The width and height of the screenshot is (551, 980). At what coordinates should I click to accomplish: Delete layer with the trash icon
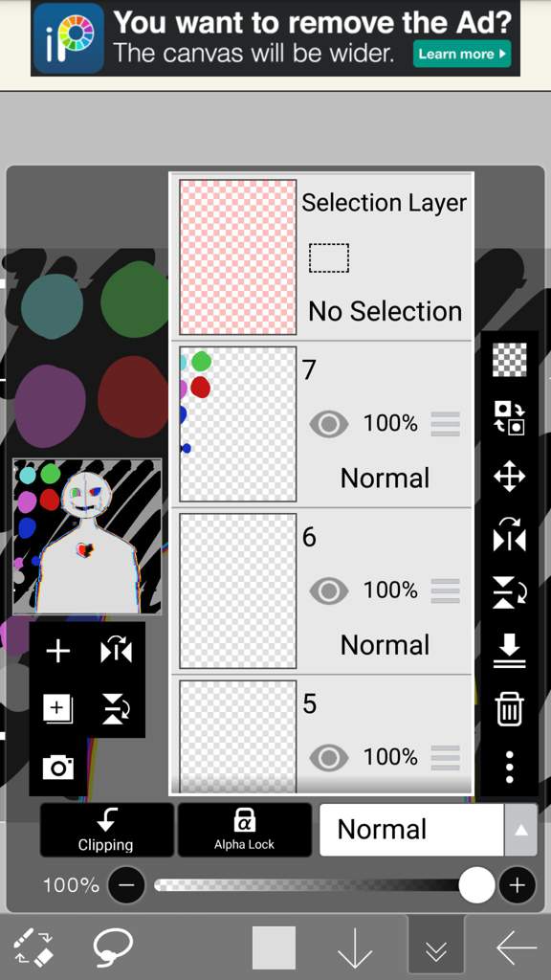(509, 709)
